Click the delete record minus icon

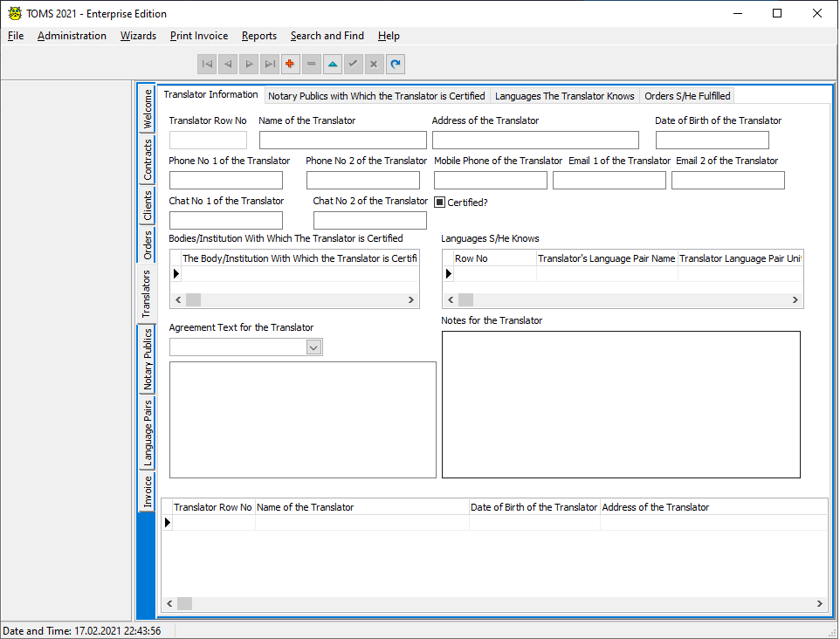click(x=312, y=64)
